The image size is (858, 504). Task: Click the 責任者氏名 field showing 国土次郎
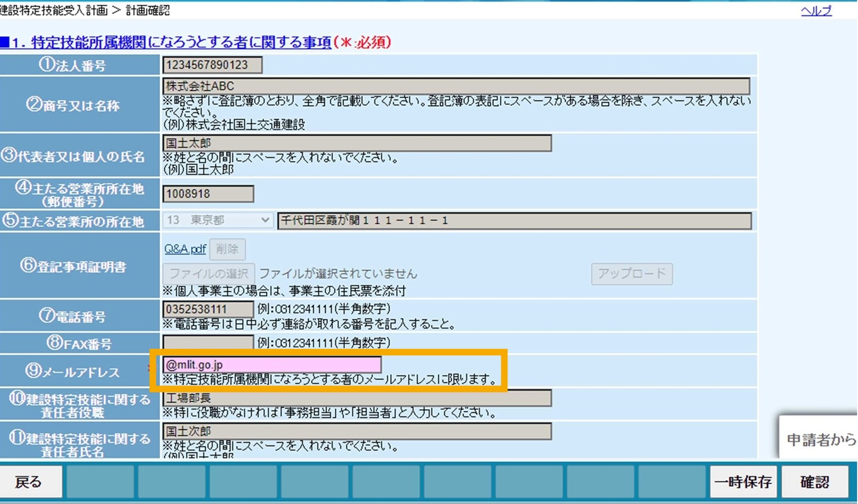(357, 432)
